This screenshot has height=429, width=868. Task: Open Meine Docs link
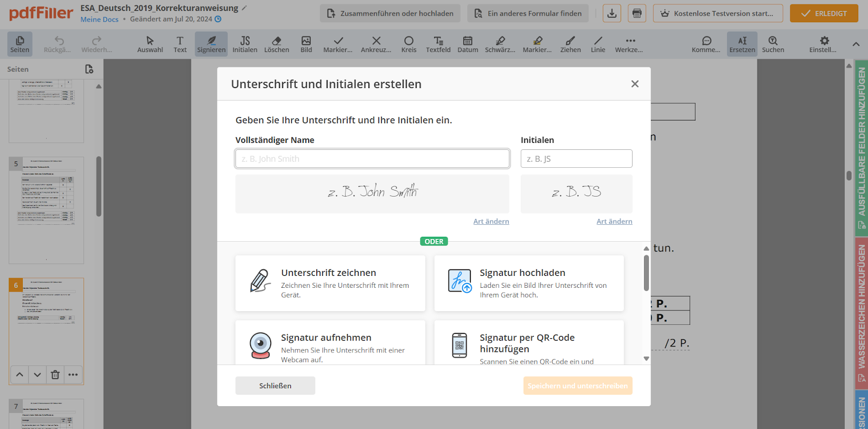99,20
